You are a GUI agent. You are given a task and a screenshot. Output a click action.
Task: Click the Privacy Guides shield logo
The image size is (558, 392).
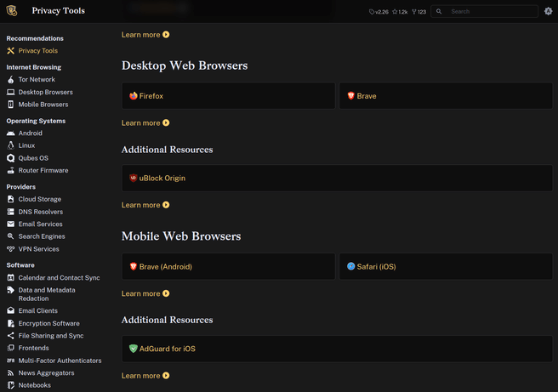[12, 11]
